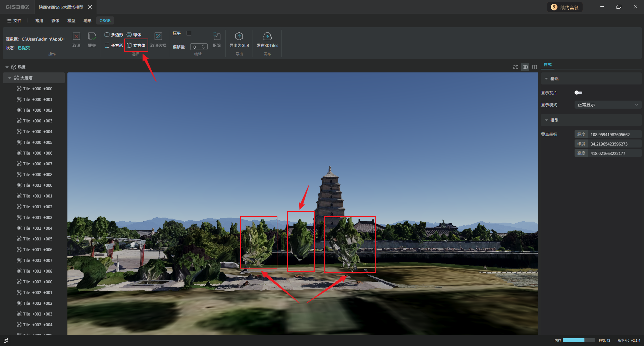Screen dimensions: 644x346
Task: Open the 地形 ribbon tab
Action: click(87, 21)
